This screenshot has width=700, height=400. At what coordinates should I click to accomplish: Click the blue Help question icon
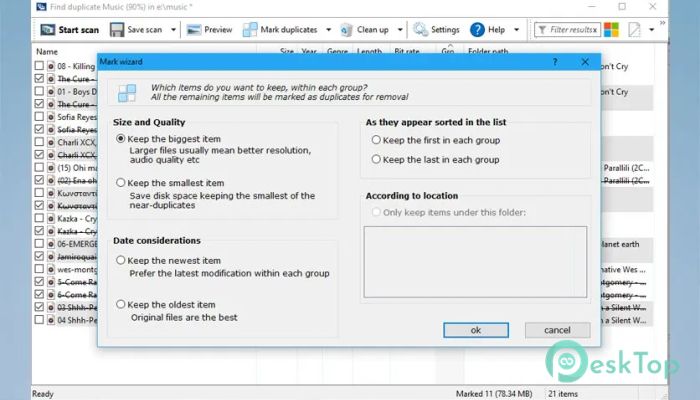click(477, 29)
